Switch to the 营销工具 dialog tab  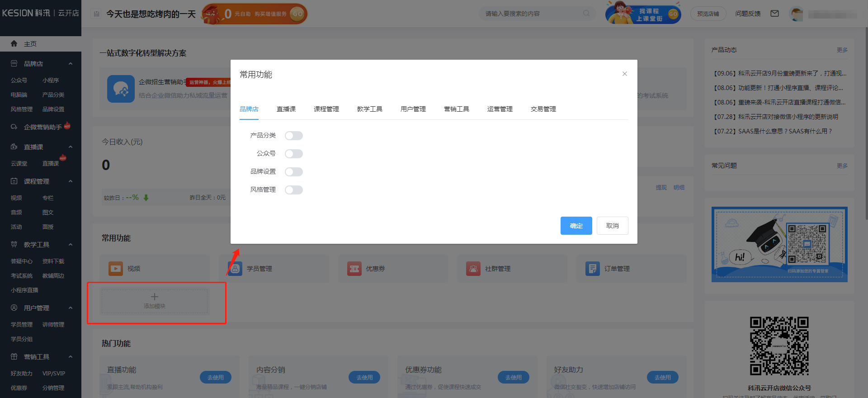(457, 109)
